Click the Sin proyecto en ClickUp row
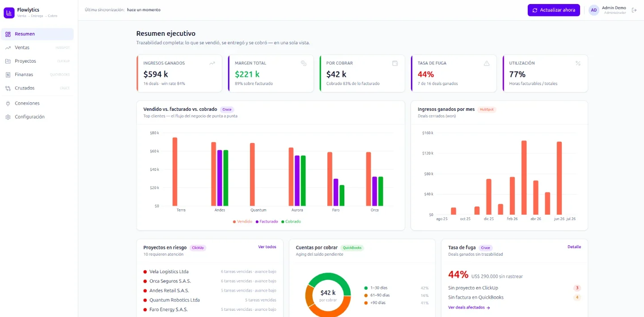The width and height of the screenshot is (644, 317). (514, 288)
